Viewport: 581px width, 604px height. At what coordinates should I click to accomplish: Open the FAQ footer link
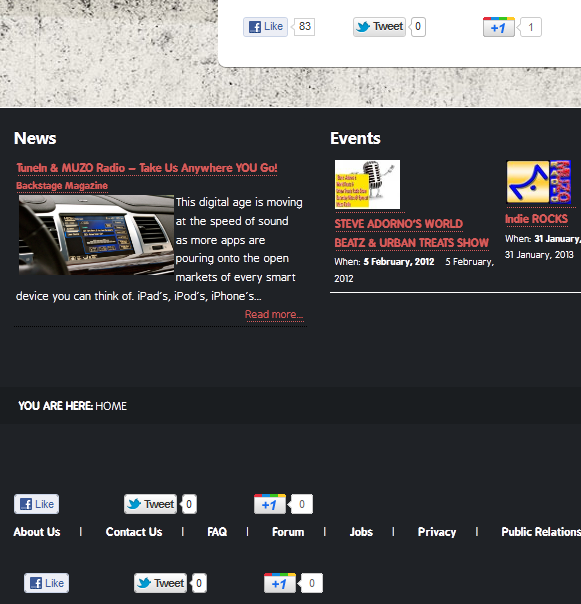click(x=217, y=532)
